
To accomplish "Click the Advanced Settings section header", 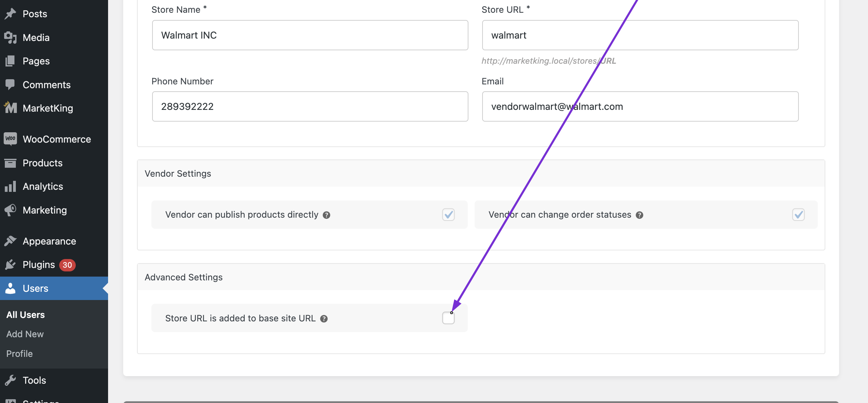I will pos(481,277).
